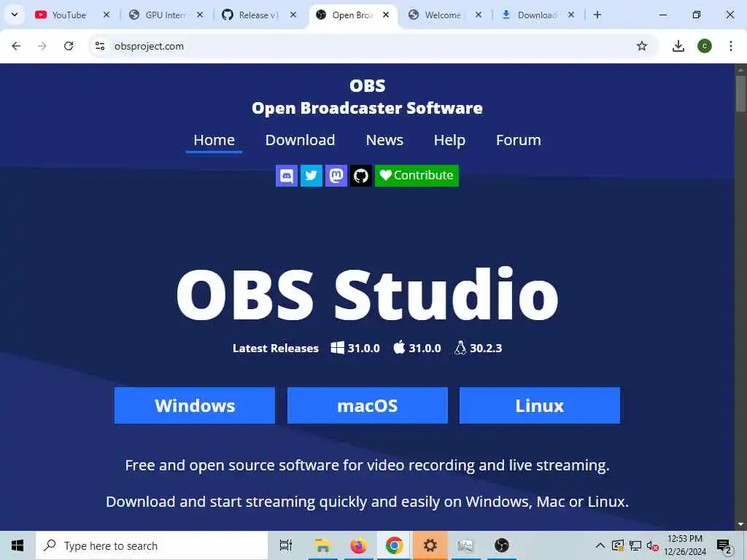Open the Chrome profile avatar
Image resolution: width=747 pixels, height=560 pixels.
click(705, 46)
